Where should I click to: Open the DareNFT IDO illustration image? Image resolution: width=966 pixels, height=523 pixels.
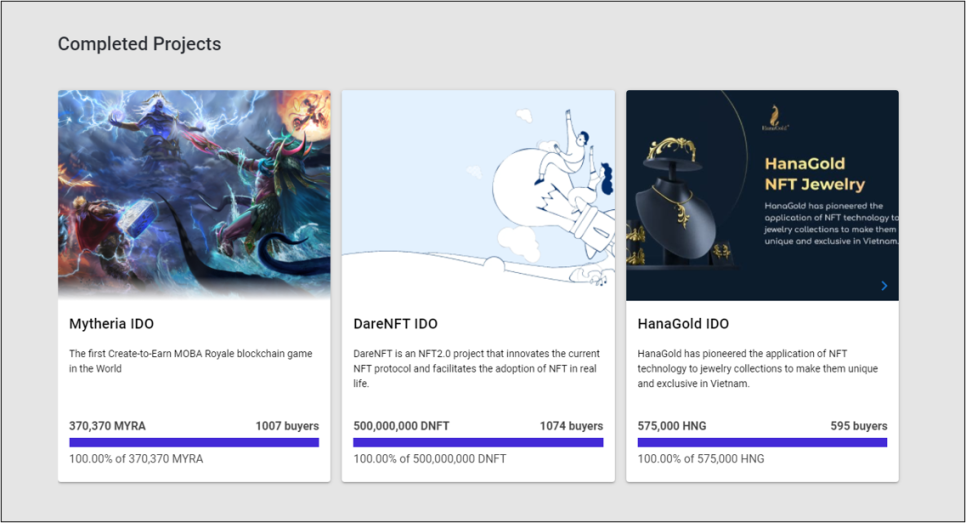point(478,195)
